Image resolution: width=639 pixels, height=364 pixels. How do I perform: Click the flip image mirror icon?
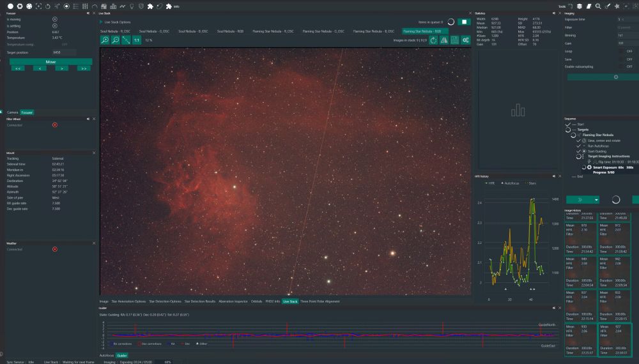[x=444, y=40]
